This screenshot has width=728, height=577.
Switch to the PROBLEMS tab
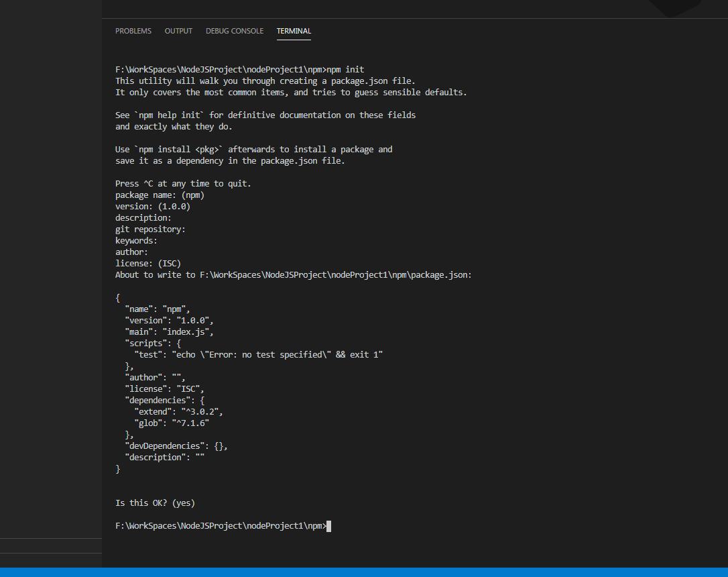click(x=133, y=31)
